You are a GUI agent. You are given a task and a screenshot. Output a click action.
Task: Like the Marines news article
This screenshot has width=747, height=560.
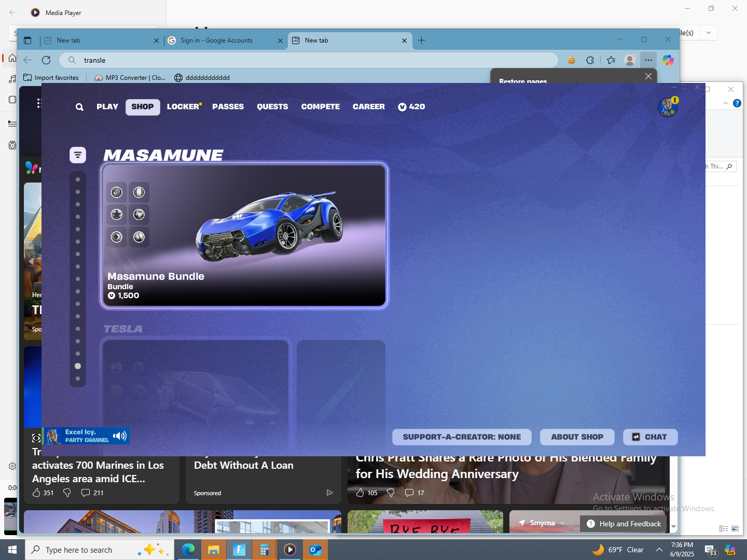click(x=36, y=493)
